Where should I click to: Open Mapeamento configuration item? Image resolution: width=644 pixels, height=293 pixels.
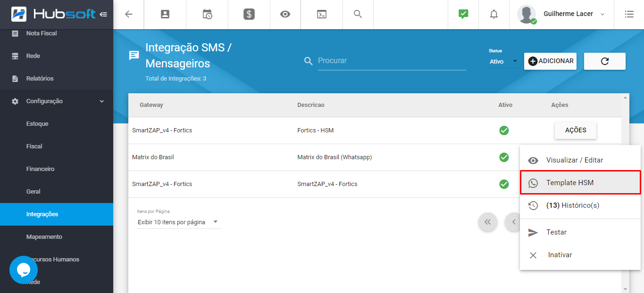57,237
